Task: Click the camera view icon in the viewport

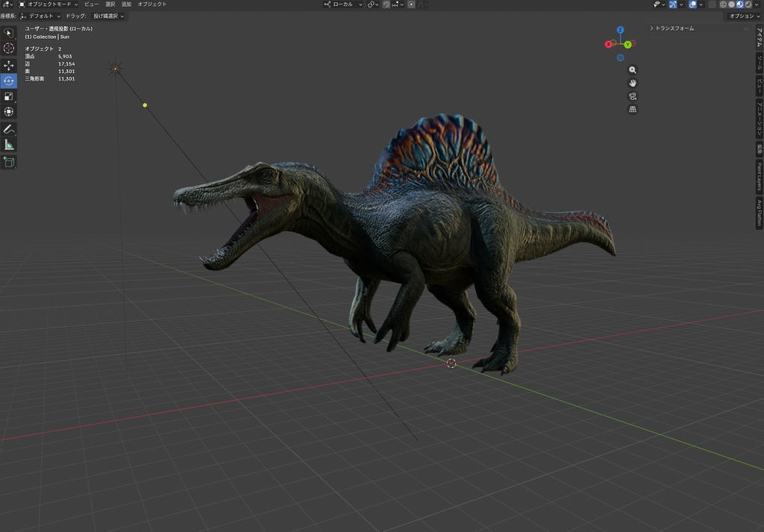Action: [x=632, y=96]
